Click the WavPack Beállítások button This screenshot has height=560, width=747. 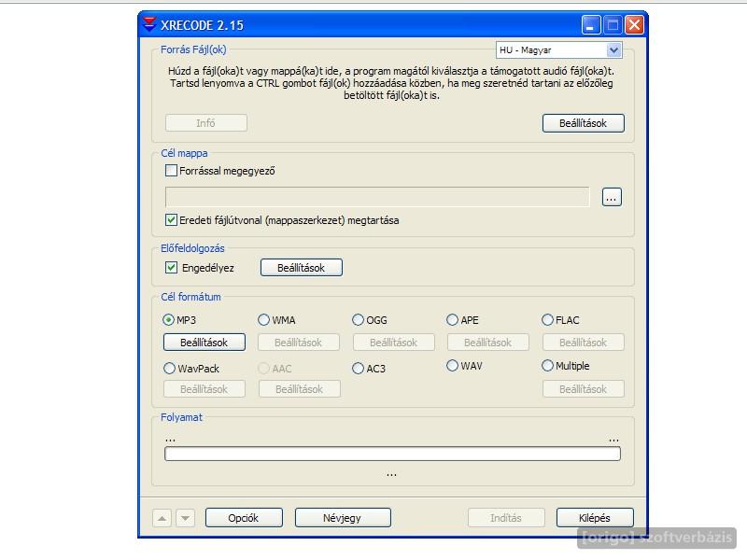point(204,389)
